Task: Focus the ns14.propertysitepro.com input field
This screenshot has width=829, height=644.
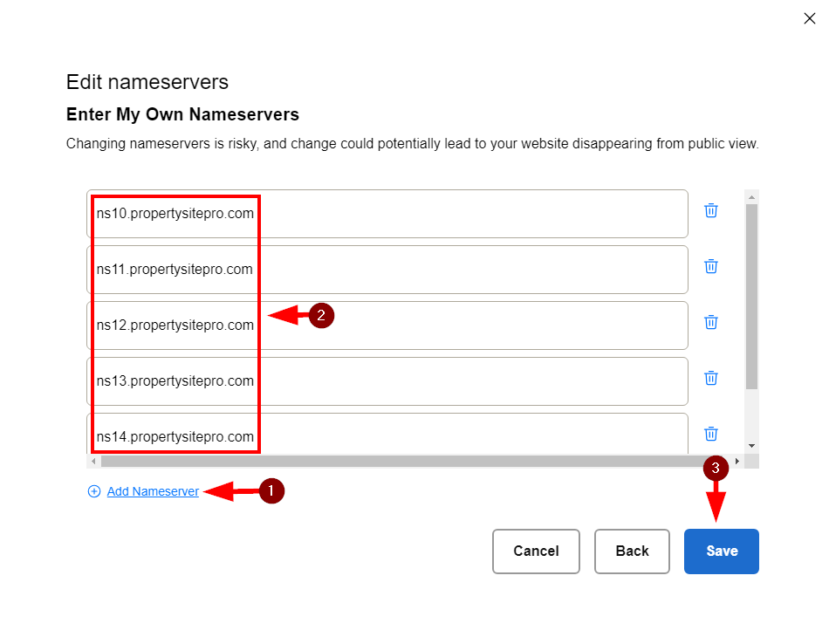Action: [x=387, y=434]
